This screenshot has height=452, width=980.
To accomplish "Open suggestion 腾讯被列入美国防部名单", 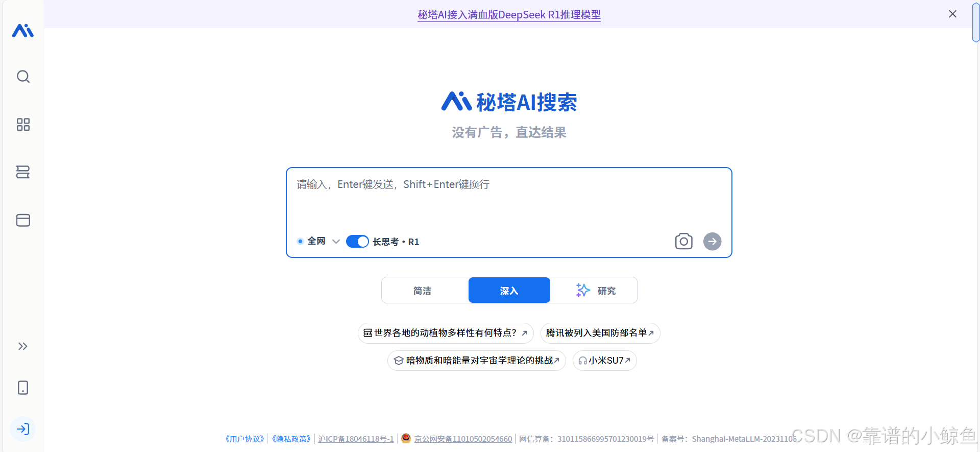I will (x=600, y=333).
